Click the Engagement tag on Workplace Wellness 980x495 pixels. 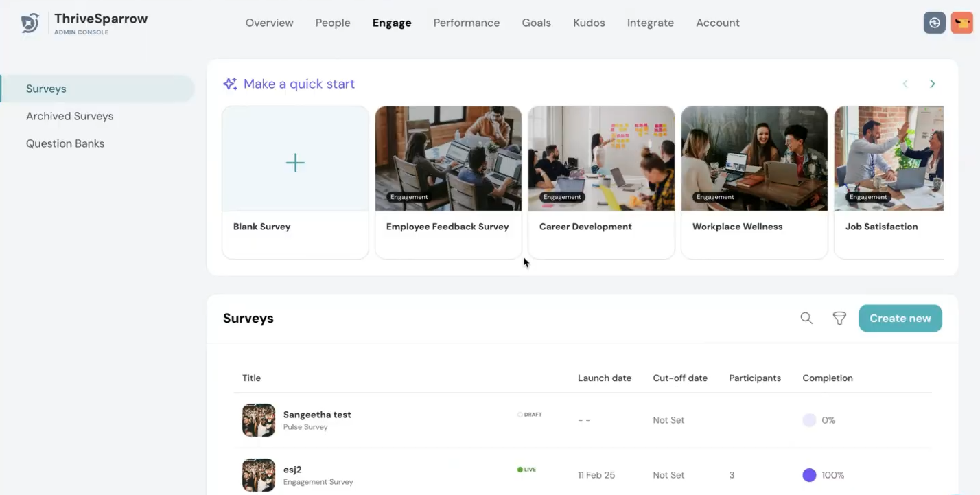click(715, 197)
